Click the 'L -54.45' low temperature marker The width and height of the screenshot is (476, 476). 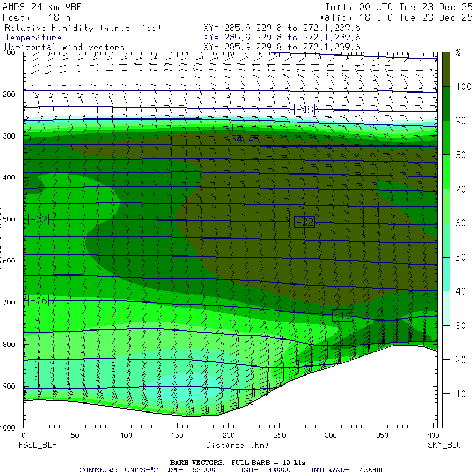(x=243, y=134)
